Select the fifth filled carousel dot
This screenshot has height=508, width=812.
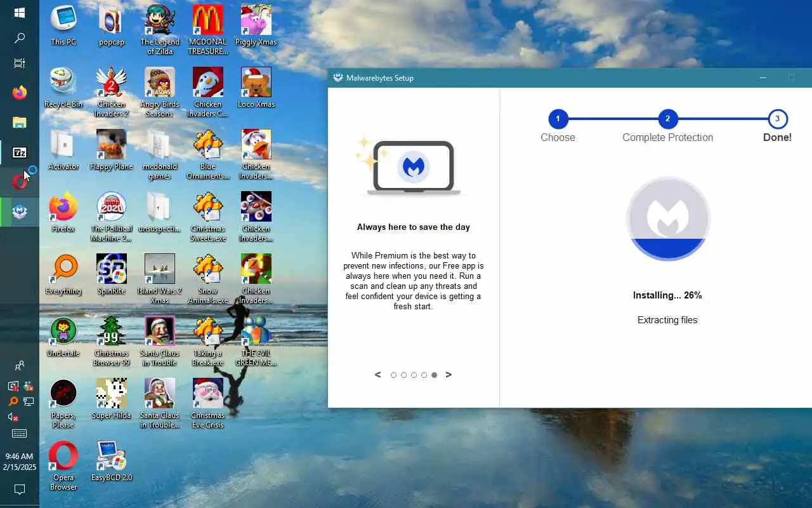(x=434, y=375)
